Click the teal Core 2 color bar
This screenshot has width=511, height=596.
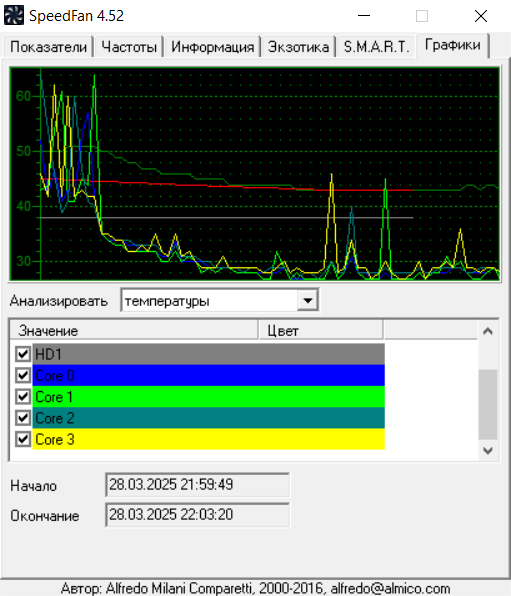tap(209, 418)
